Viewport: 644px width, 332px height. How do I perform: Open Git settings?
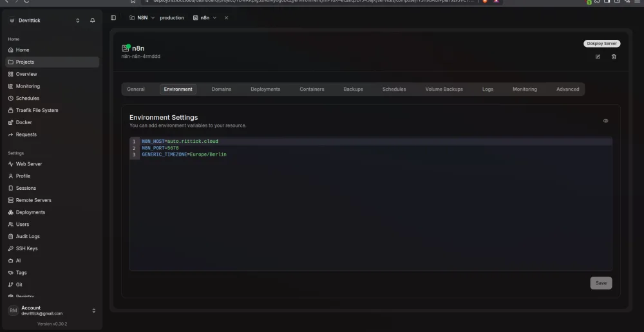coord(52,285)
